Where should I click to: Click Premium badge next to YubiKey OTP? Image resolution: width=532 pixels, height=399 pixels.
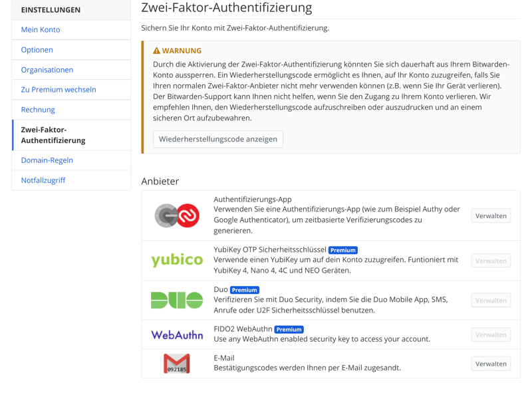pyautogui.click(x=343, y=250)
